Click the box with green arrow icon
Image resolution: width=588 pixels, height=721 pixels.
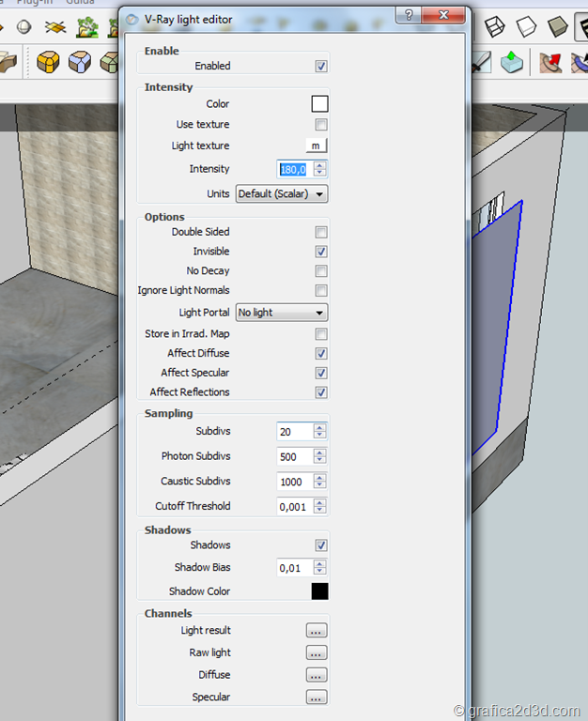(511, 62)
